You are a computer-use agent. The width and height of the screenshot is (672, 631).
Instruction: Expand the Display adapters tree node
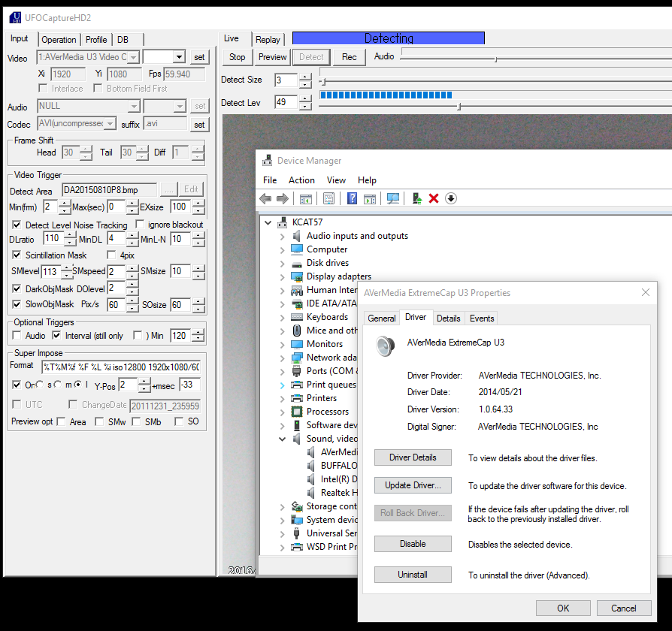coord(282,276)
